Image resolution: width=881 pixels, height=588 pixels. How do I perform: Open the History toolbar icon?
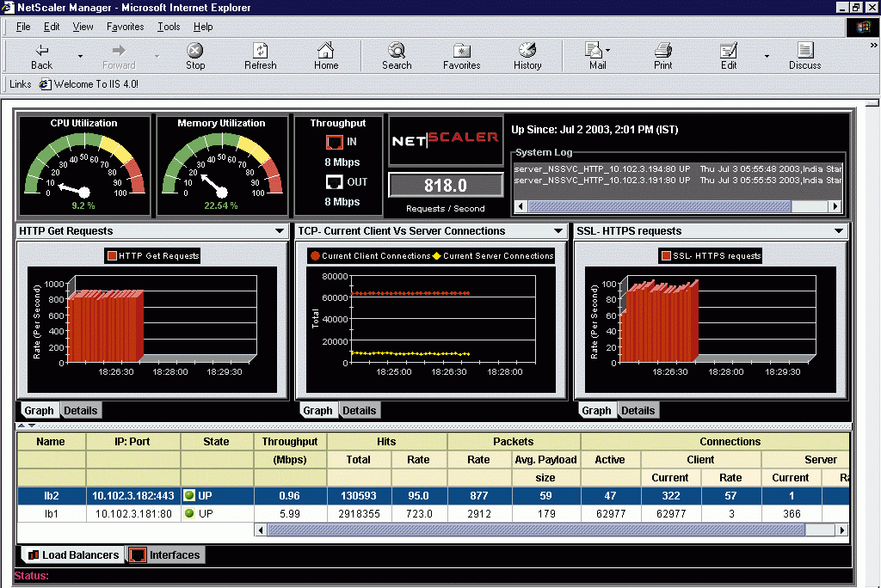pyautogui.click(x=527, y=50)
